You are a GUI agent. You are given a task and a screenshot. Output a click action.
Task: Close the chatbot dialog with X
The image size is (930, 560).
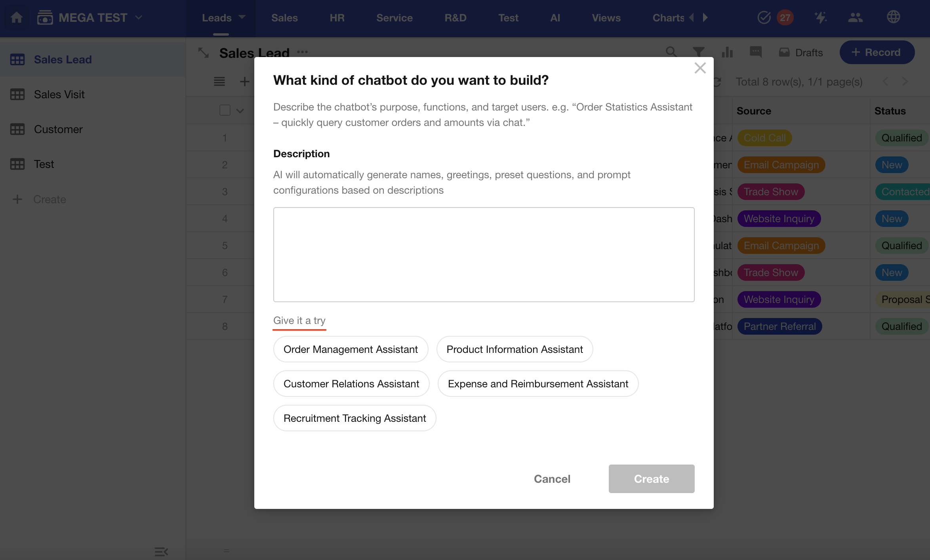point(700,68)
